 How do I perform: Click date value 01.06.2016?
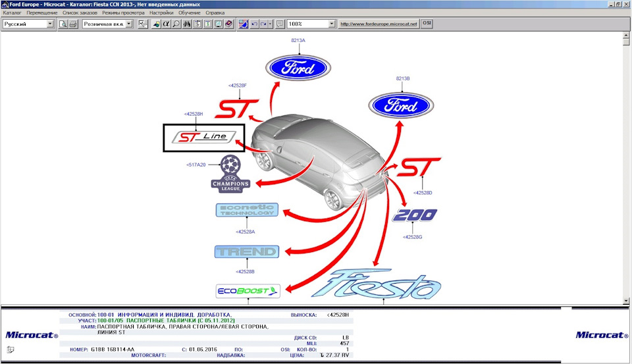pos(203,350)
